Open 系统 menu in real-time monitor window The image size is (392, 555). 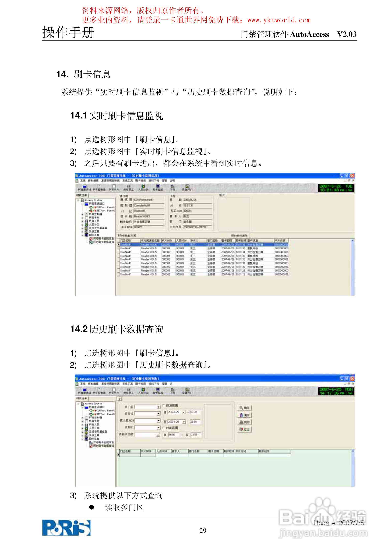click(x=83, y=181)
